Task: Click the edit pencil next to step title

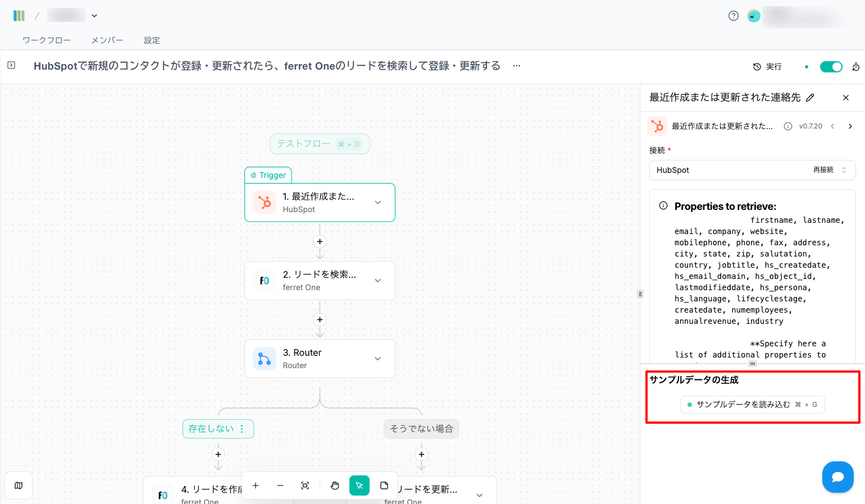Action: tap(810, 98)
